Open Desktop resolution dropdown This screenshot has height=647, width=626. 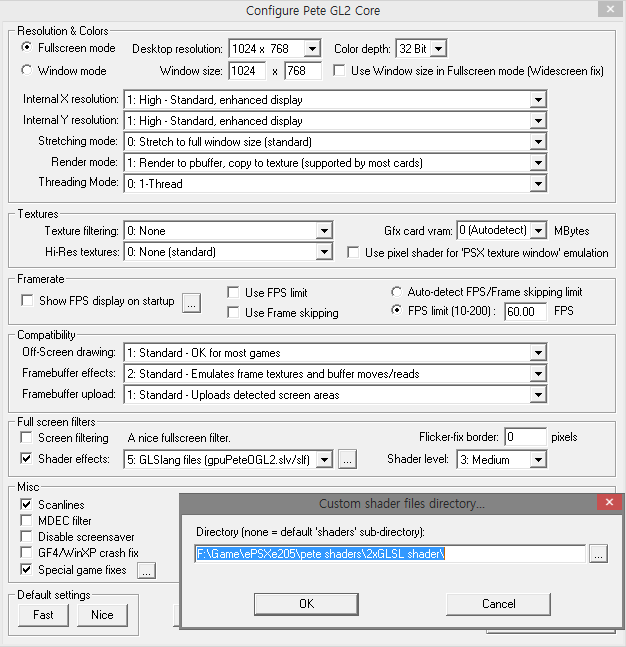pos(312,49)
